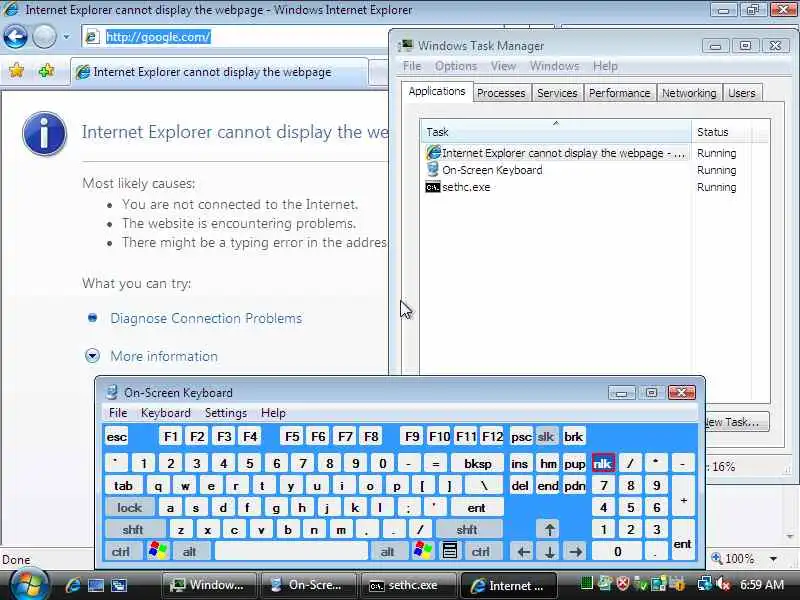
Task: Open On-Screen Keyboard Help menu
Action: pos(273,413)
